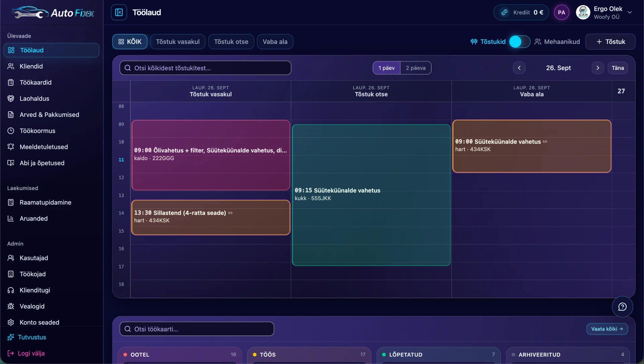Open Arved & Pakkumised section
Image resolution: width=644 pixels, height=364 pixels.
pos(51,115)
